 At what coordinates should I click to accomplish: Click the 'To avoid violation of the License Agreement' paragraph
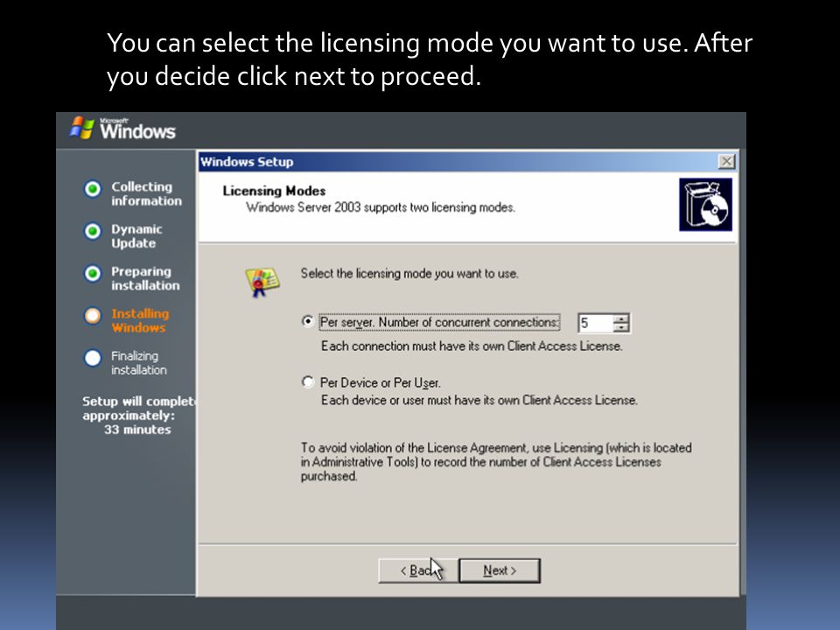[x=496, y=462]
